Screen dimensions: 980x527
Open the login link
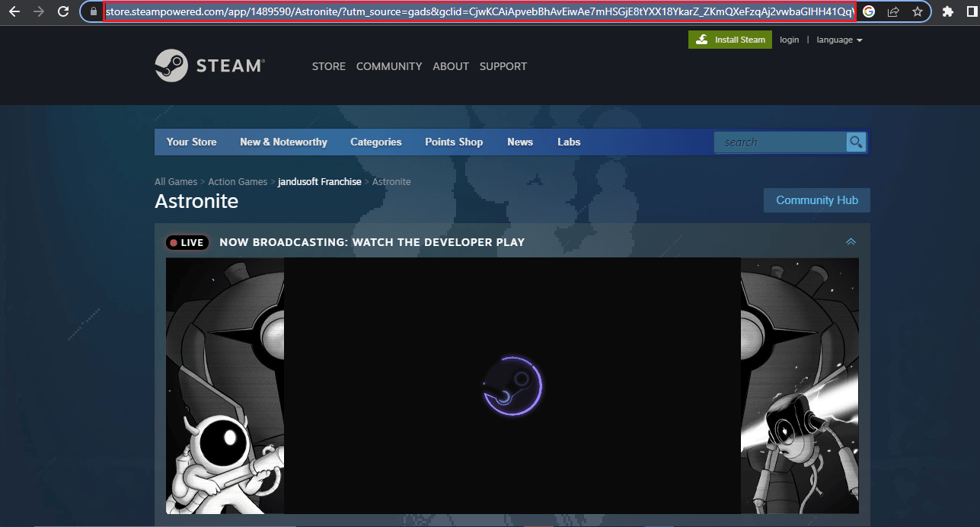[x=790, y=40]
